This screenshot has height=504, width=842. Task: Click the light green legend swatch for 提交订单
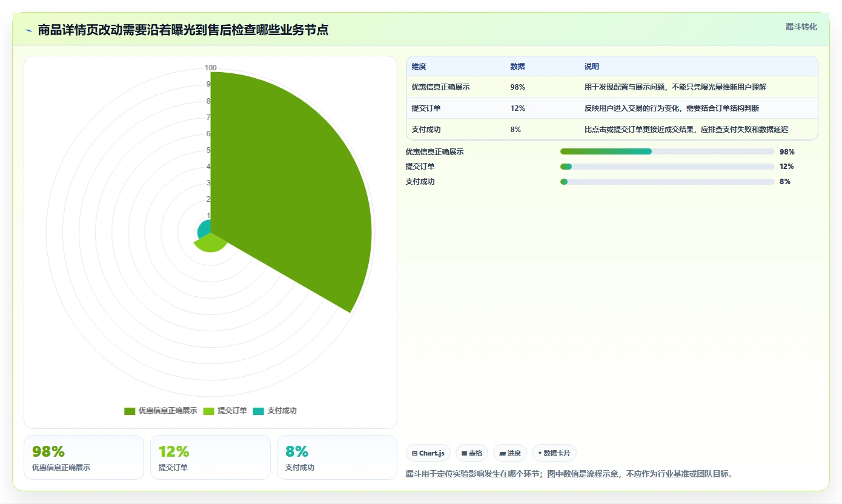[208, 411]
